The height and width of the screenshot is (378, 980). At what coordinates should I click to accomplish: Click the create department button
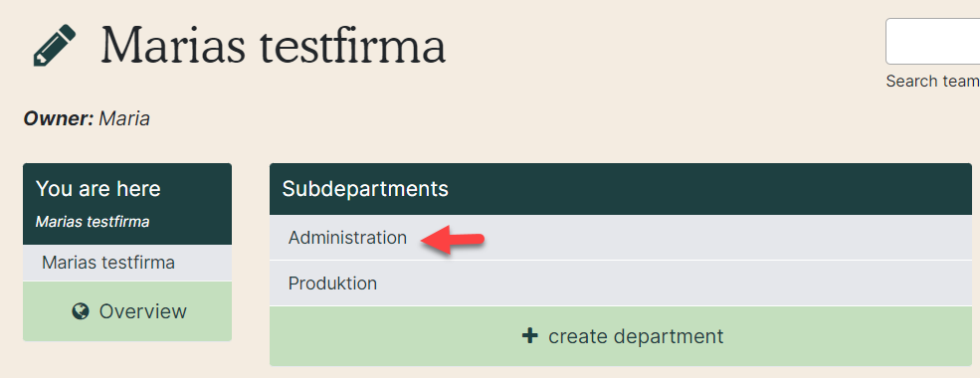(x=621, y=336)
